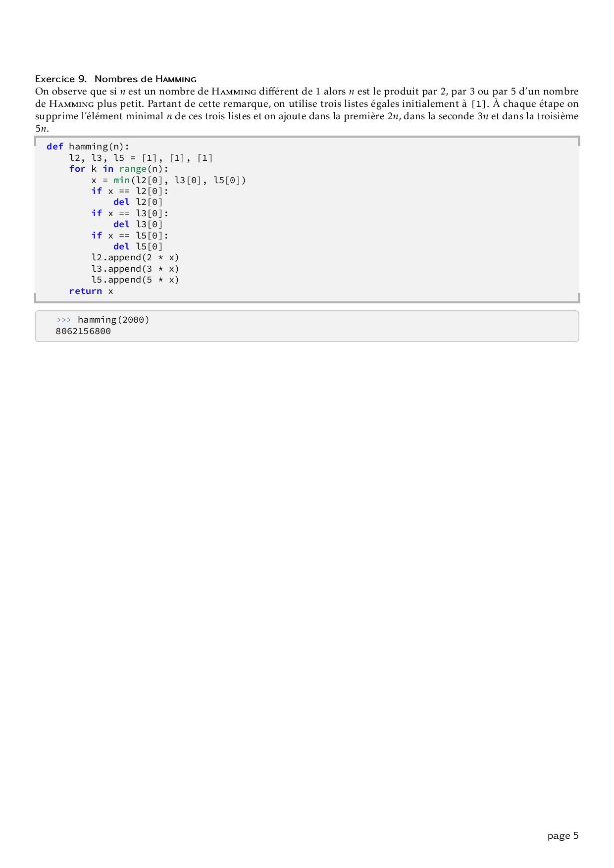Image resolution: width=614 pixels, height=868 pixels.
Task: Click the output value 8062156800
Action: pyautogui.click(x=83, y=331)
